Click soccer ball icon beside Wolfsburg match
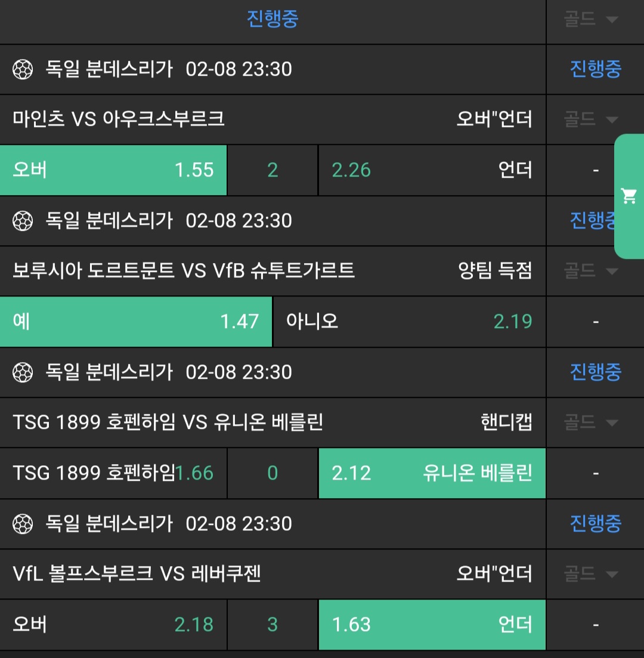This screenshot has width=644, height=658. pyautogui.click(x=23, y=524)
